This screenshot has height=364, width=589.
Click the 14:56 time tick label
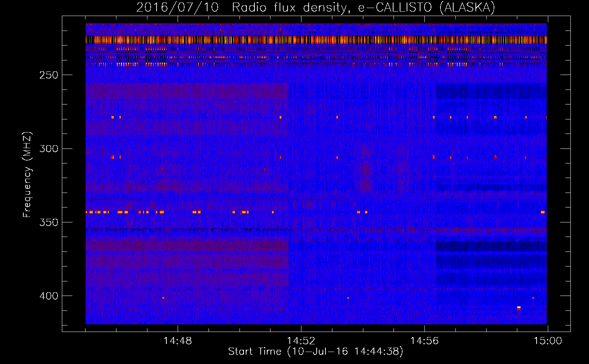pos(424,341)
